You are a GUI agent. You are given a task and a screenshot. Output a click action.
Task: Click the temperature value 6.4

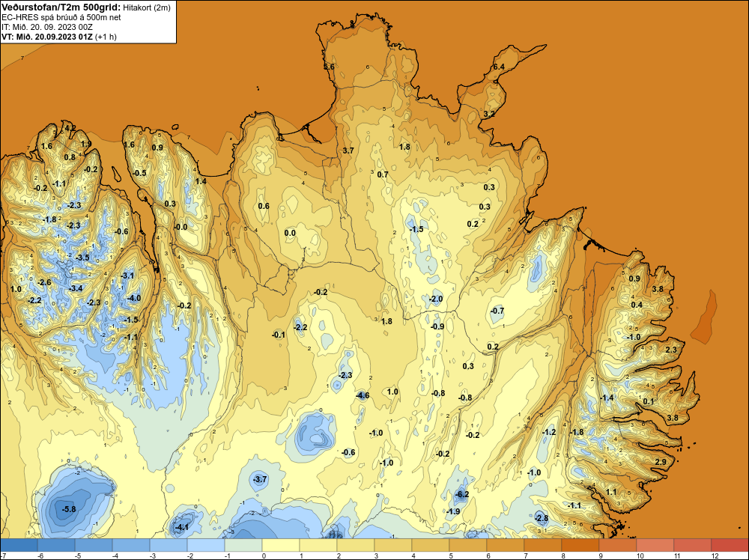[499, 67]
